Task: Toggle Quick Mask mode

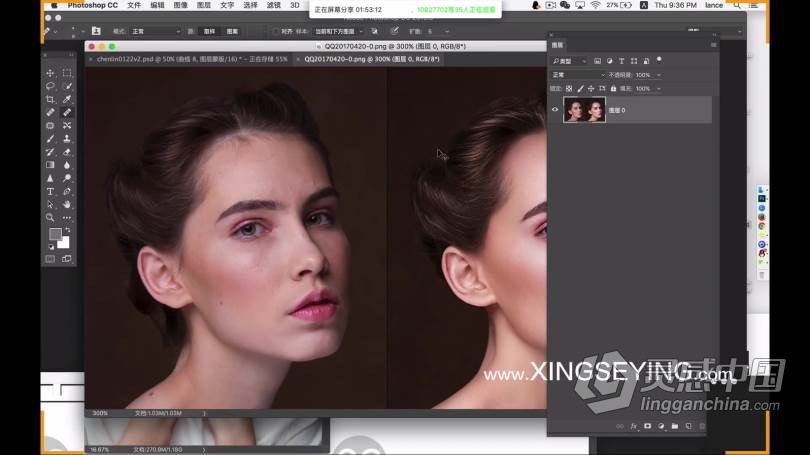Action: click(x=50, y=259)
